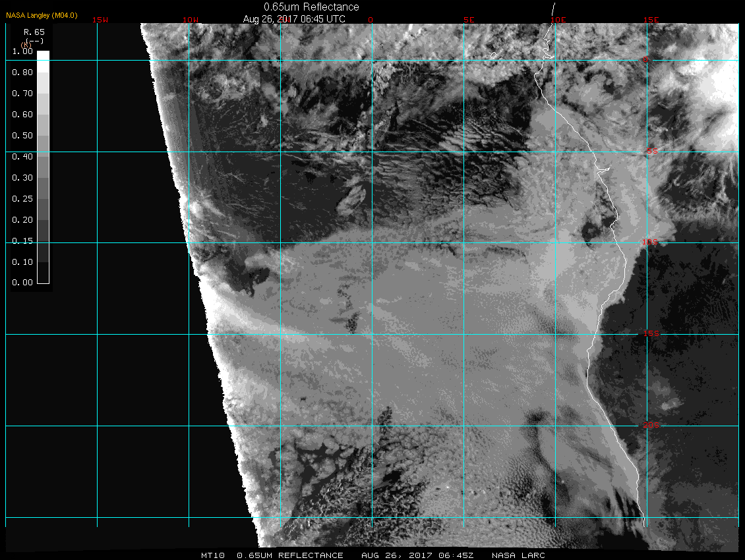Click the 0.00 value on the color bar
Image resolution: width=745 pixels, height=560 pixels.
pos(22,283)
